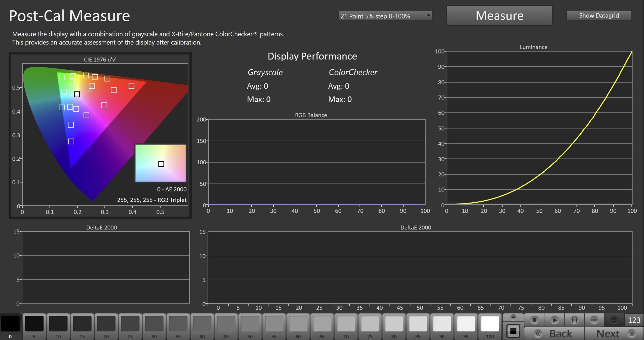Screen dimensions: 644x340
Task: Select the 70% grayscale swatch
Action: click(x=346, y=327)
